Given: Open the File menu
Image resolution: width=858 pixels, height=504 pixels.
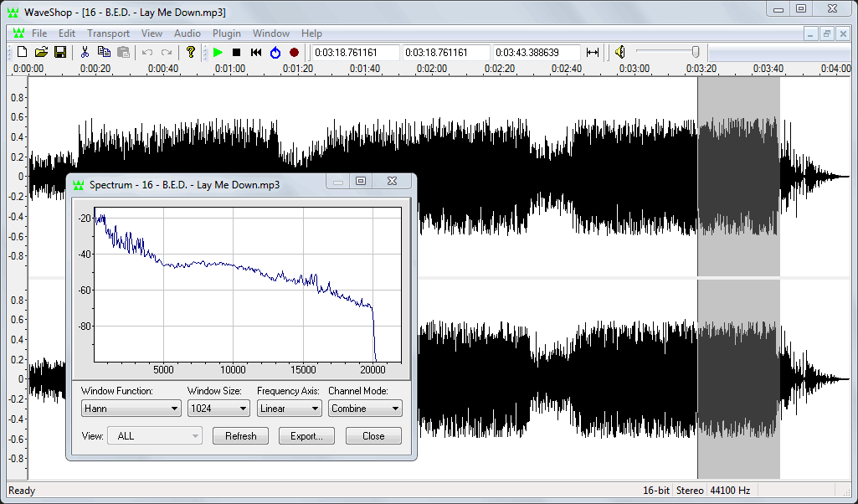Looking at the screenshot, I should click(x=39, y=33).
